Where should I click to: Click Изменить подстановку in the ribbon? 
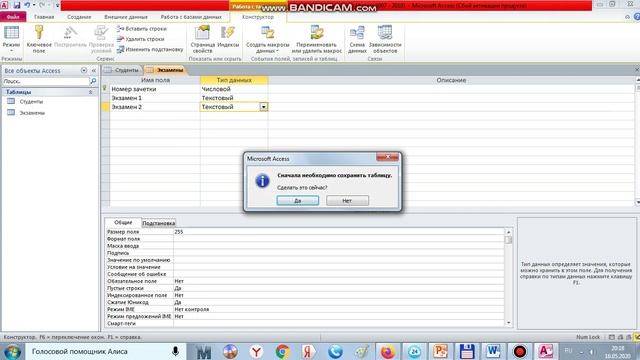150,49
